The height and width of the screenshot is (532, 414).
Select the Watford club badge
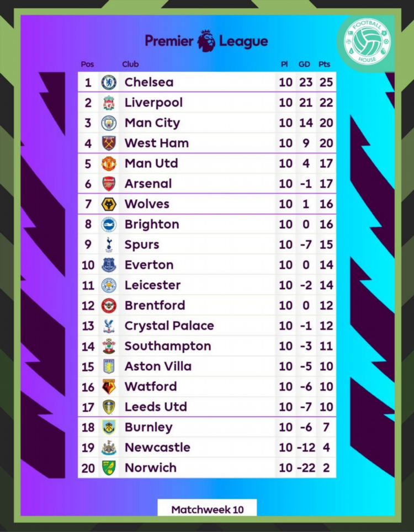[109, 387]
